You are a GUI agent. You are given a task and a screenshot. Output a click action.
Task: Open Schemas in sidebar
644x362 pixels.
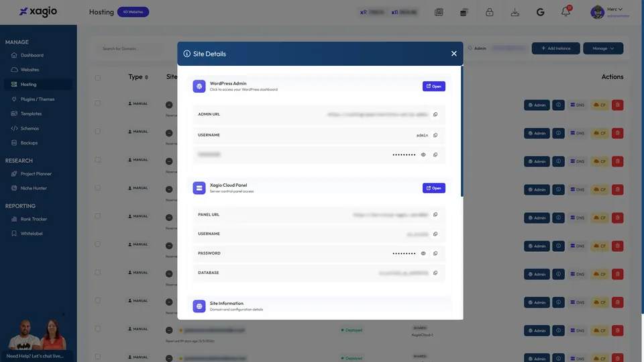(30, 128)
